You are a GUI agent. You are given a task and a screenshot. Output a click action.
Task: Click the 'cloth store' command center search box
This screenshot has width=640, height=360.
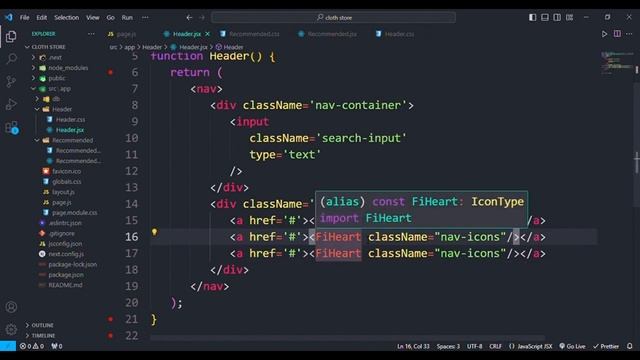pyautogui.click(x=333, y=18)
